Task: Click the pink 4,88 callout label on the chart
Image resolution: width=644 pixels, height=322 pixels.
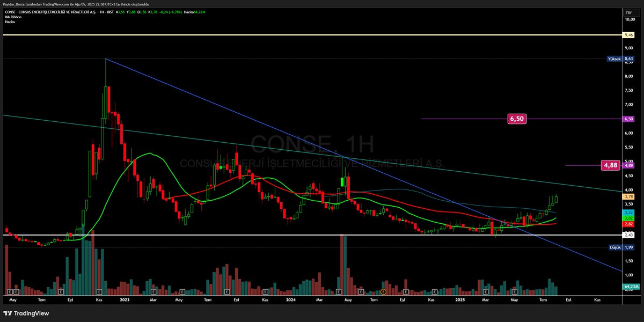Action: coord(610,165)
